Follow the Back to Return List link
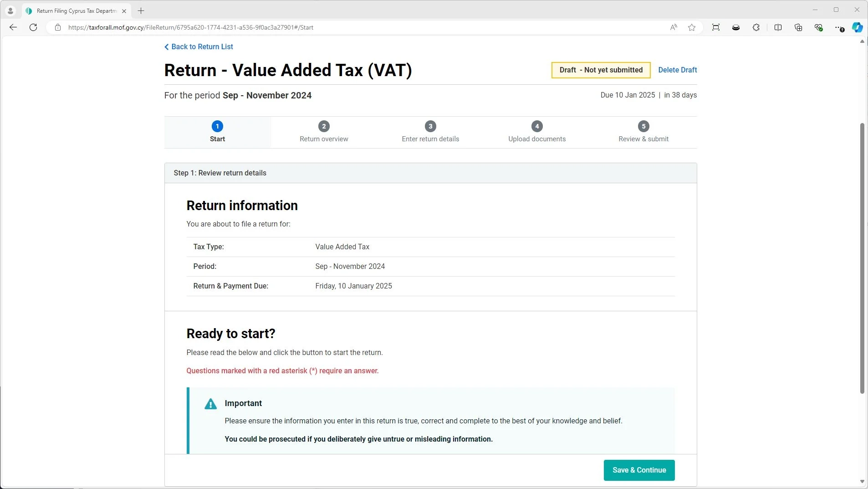The image size is (868, 489). [x=199, y=46]
